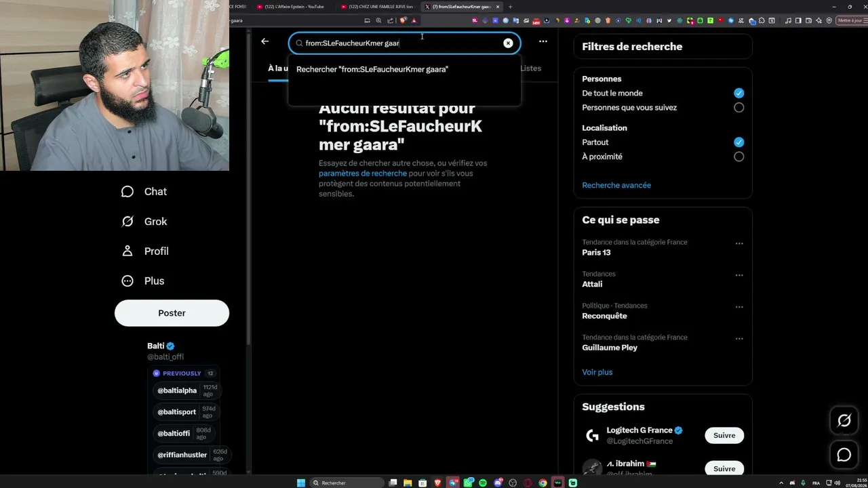Open a new browser tab
Image resolution: width=868 pixels, height=488 pixels.
click(x=510, y=7)
